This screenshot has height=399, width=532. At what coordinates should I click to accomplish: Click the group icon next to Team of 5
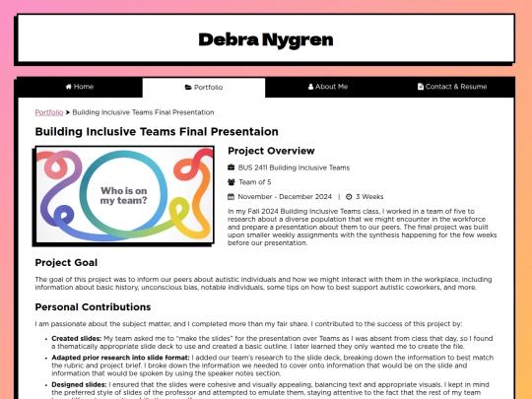pyautogui.click(x=232, y=182)
